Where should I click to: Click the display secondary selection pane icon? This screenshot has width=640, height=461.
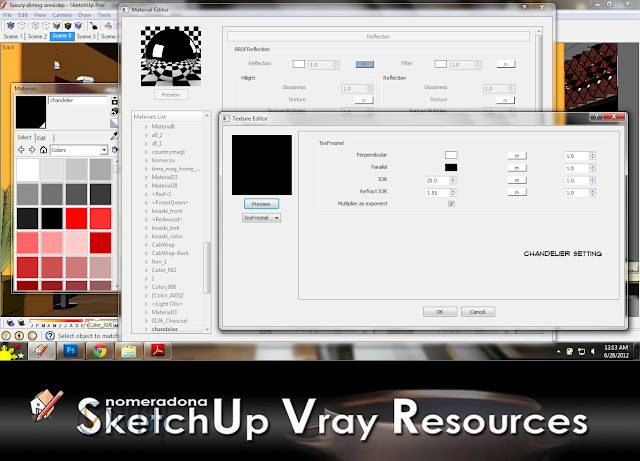click(115, 101)
